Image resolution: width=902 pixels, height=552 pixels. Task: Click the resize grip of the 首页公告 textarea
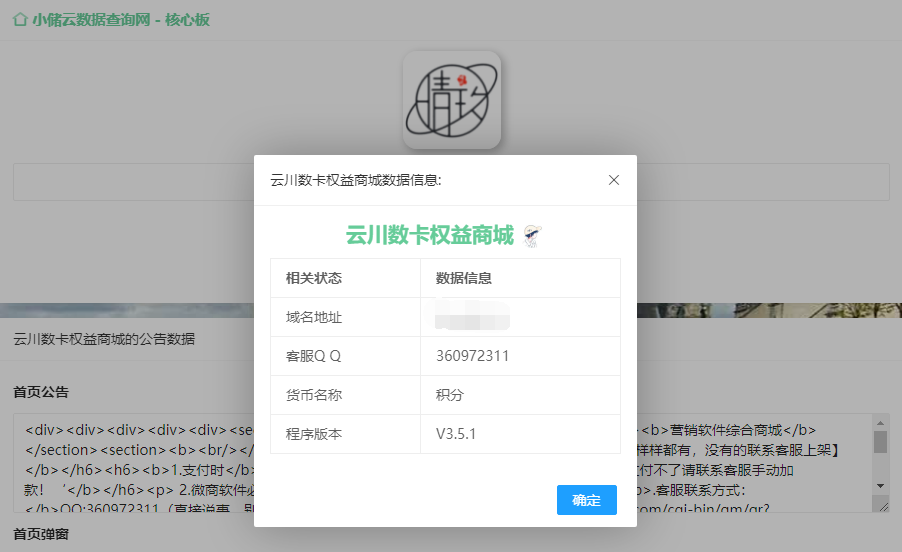884,507
